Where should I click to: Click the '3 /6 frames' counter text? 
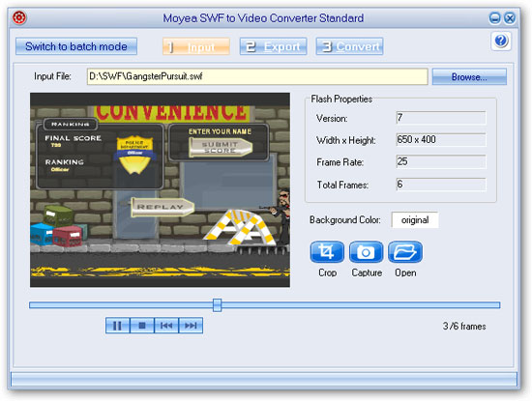[464, 326]
